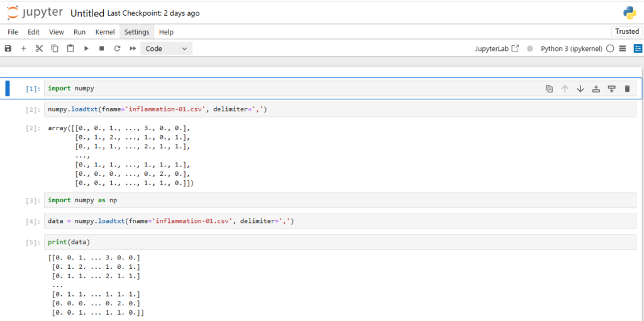Open the Kernel menu

tap(105, 32)
